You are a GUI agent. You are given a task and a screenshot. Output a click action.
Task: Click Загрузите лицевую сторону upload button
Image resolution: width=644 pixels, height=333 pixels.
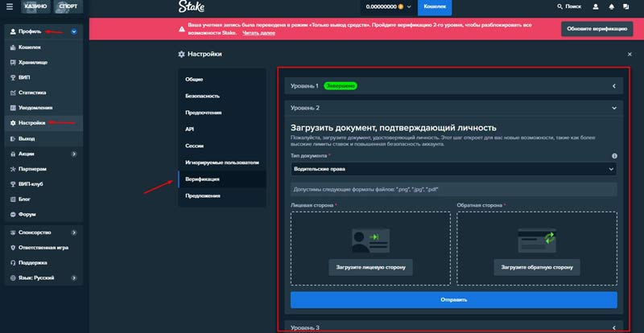click(371, 266)
